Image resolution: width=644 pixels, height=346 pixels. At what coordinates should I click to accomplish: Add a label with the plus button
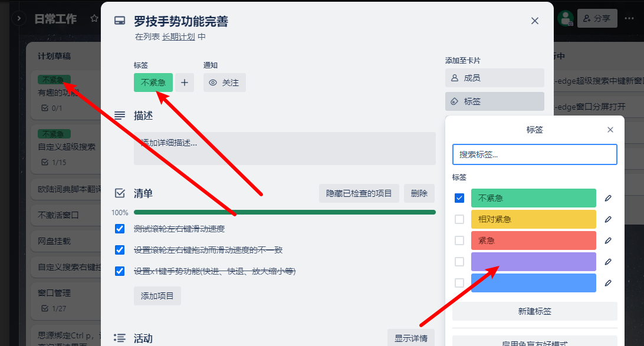click(185, 83)
